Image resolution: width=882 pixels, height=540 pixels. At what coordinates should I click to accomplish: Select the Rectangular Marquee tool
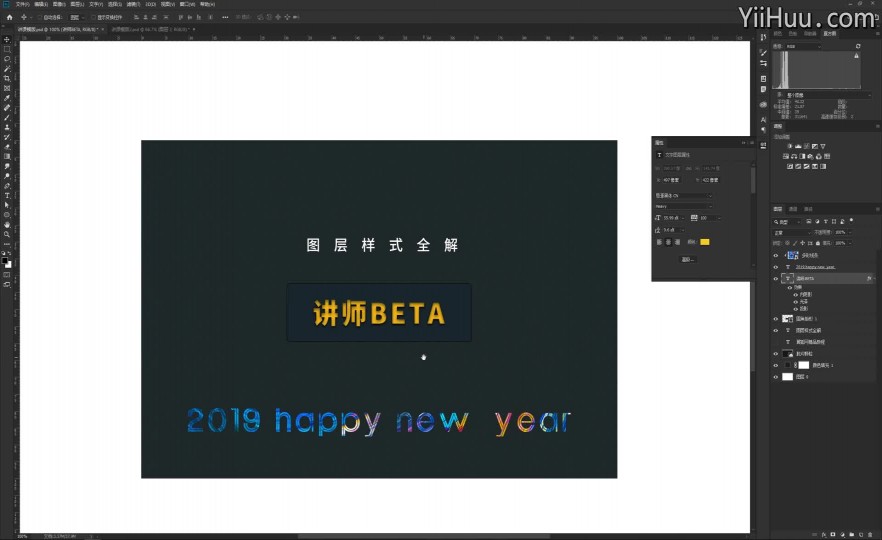tap(7, 50)
